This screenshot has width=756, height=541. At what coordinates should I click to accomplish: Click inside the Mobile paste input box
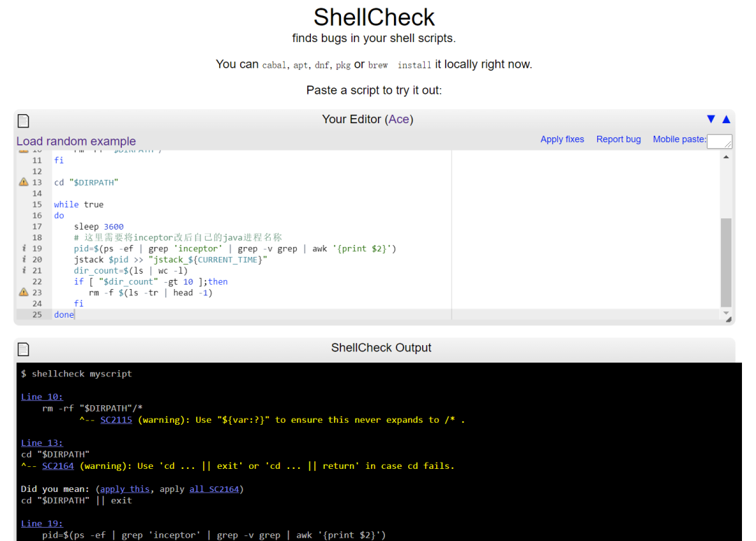(720, 141)
